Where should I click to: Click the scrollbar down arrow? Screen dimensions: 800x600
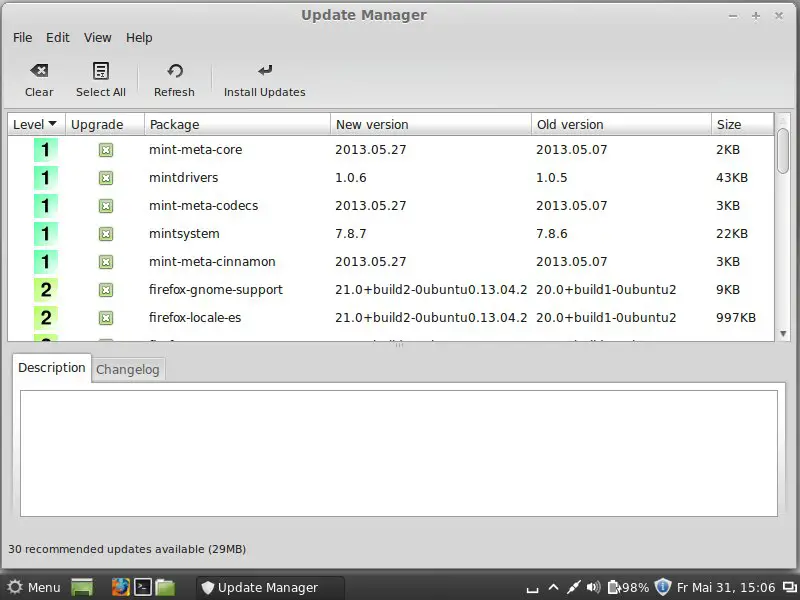783,334
